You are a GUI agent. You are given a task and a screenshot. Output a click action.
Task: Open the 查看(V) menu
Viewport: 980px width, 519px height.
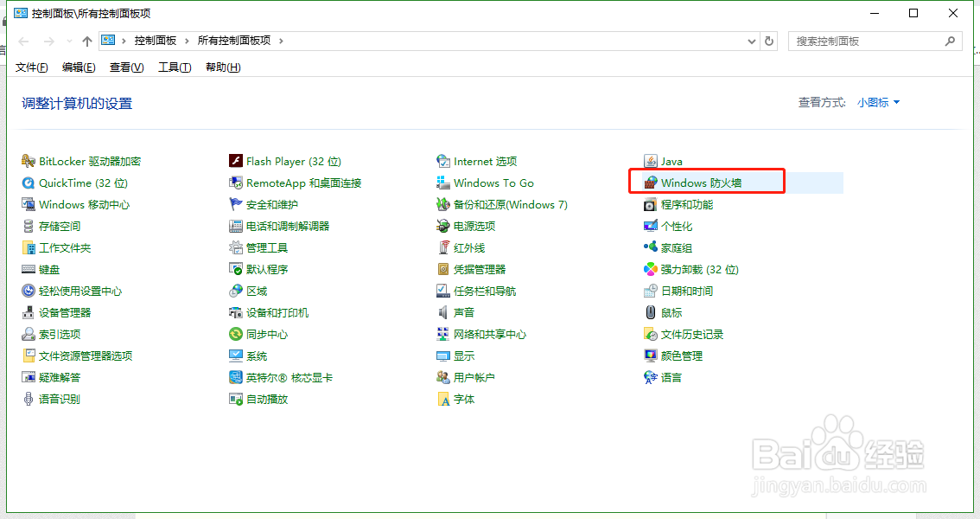126,67
